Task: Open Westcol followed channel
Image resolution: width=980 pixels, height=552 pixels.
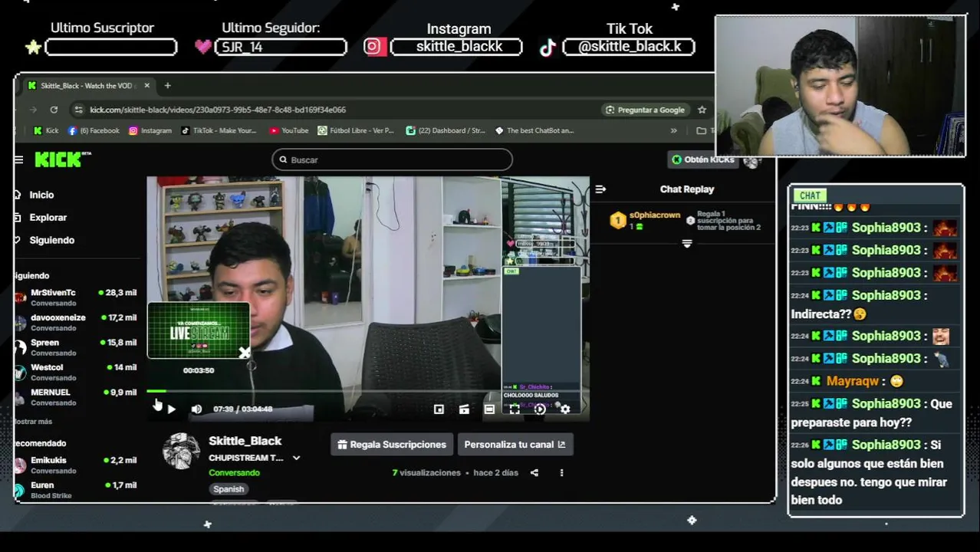Action: 75,372
